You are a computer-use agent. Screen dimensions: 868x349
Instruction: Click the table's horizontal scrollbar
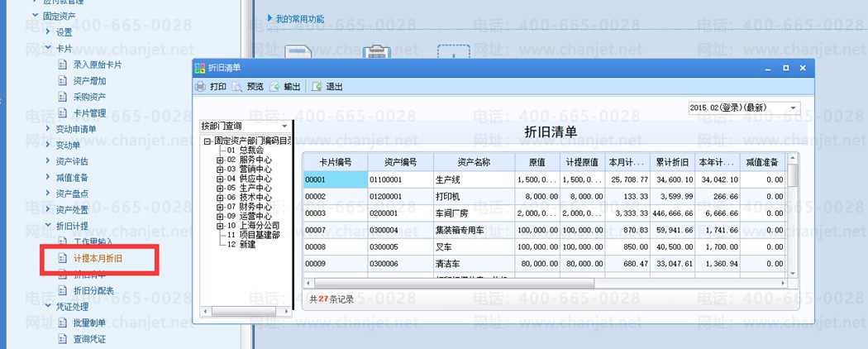pyautogui.click(x=450, y=283)
